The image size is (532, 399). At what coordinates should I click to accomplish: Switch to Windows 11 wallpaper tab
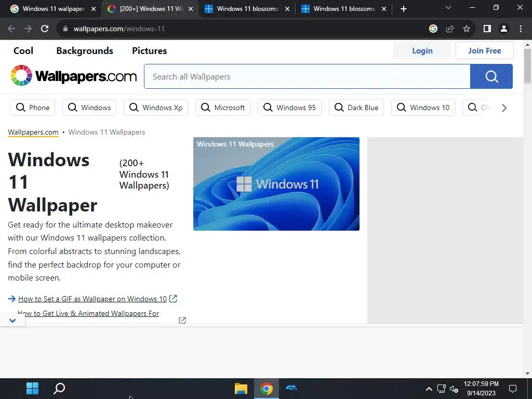point(50,9)
